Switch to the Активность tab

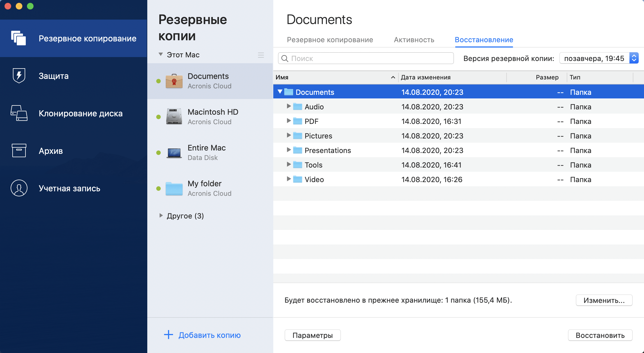coord(414,40)
